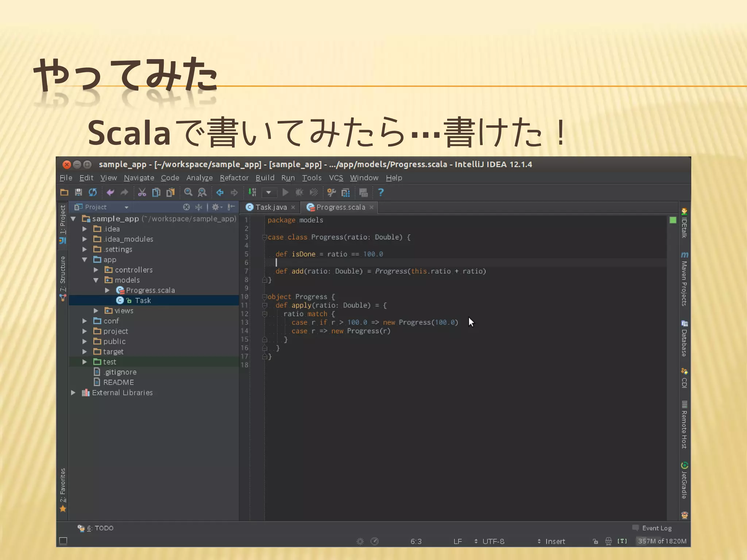
Task: Open the File menu
Action: (x=66, y=178)
